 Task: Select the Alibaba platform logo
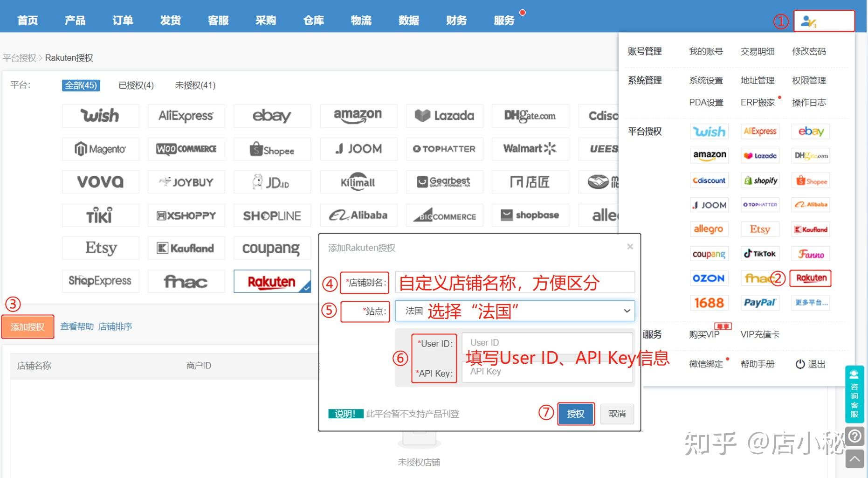click(x=358, y=215)
